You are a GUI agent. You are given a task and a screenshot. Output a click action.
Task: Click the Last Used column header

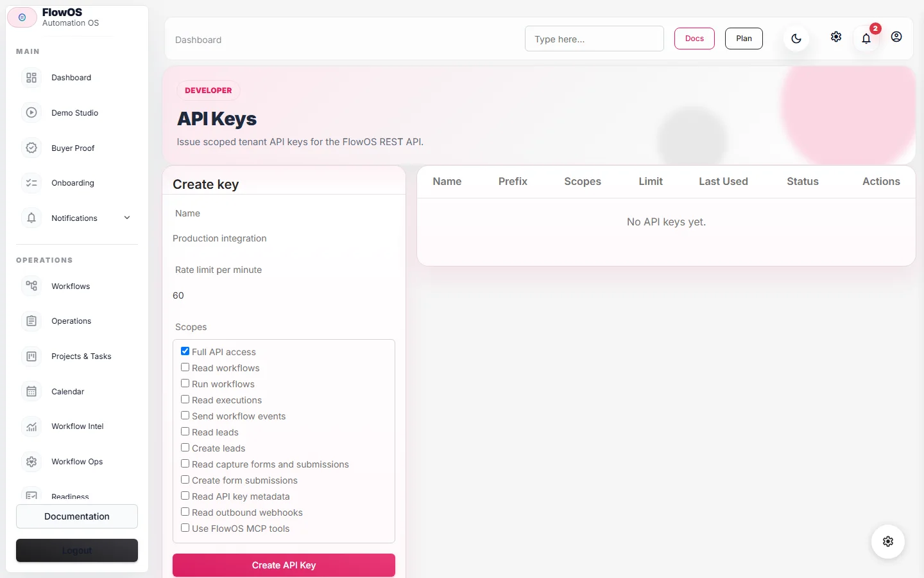coord(723,181)
